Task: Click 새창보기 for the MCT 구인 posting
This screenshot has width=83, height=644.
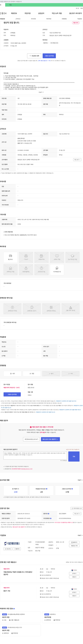Action: pyautogui.click(x=74, y=596)
